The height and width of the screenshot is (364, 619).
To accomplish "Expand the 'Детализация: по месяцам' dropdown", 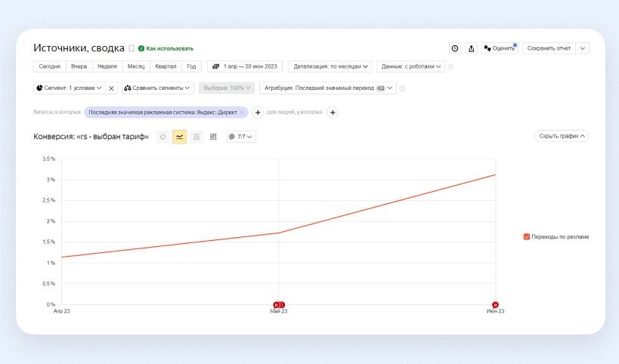I will [x=331, y=66].
